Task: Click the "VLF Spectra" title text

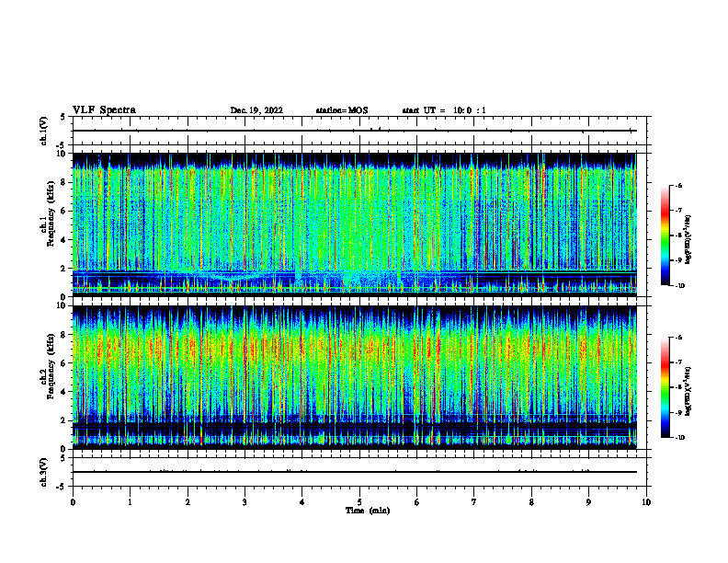Action: coord(104,110)
